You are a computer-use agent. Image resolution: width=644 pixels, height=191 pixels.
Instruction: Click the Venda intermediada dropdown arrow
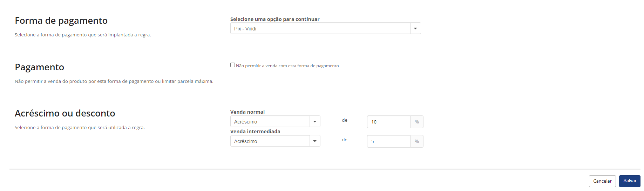coord(315,141)
